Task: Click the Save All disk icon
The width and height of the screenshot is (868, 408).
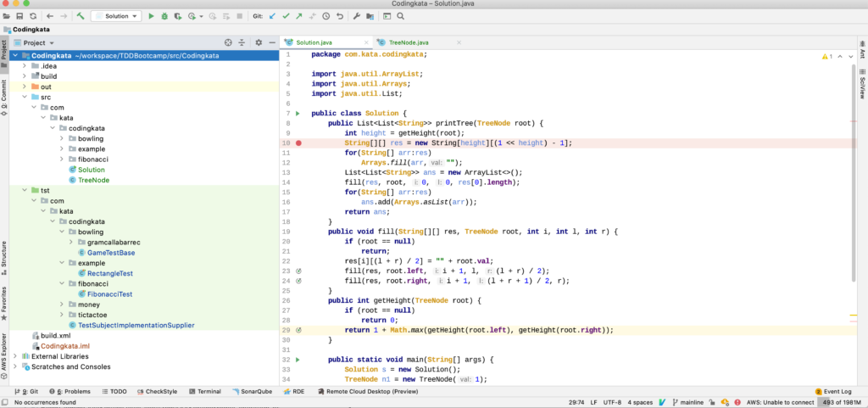Action: pos(19,17)
